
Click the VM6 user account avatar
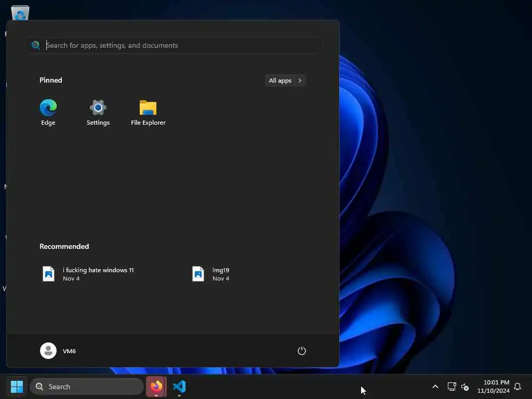pyautogui.click(x=48, y=351)
